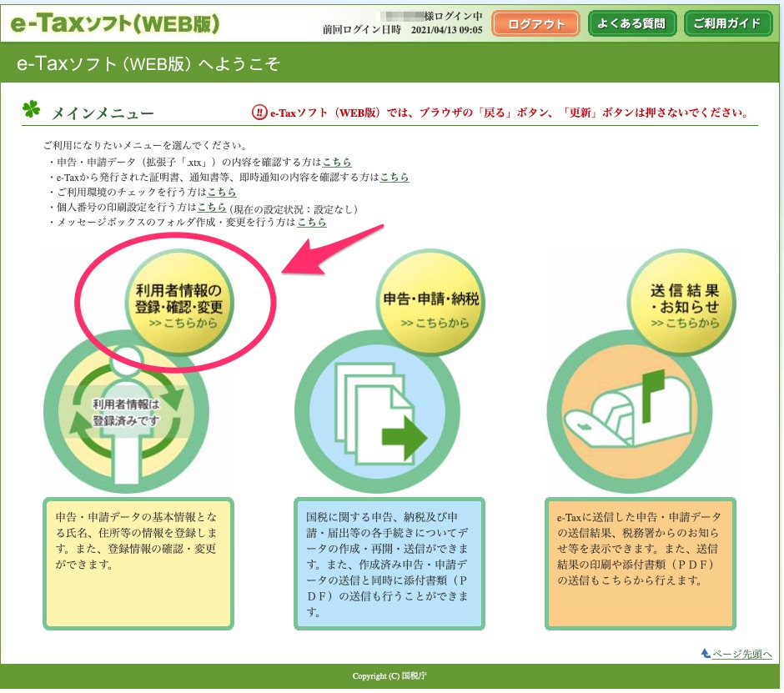Click 利用者情報は登録済みです label
This screenshot has width=784, height=693.
pyautogui.click(x=126, y=413)
